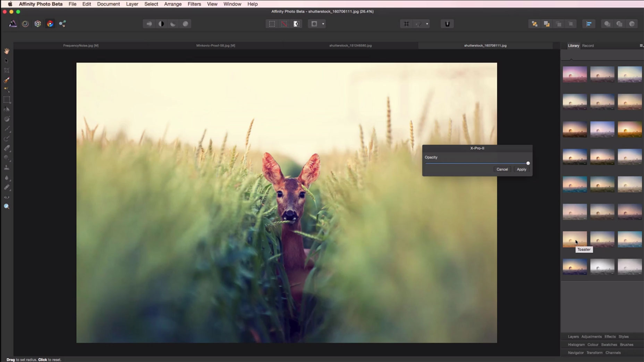The image size is (644, 362).
Task: Open the Effects panel tab
Action: 610,337
